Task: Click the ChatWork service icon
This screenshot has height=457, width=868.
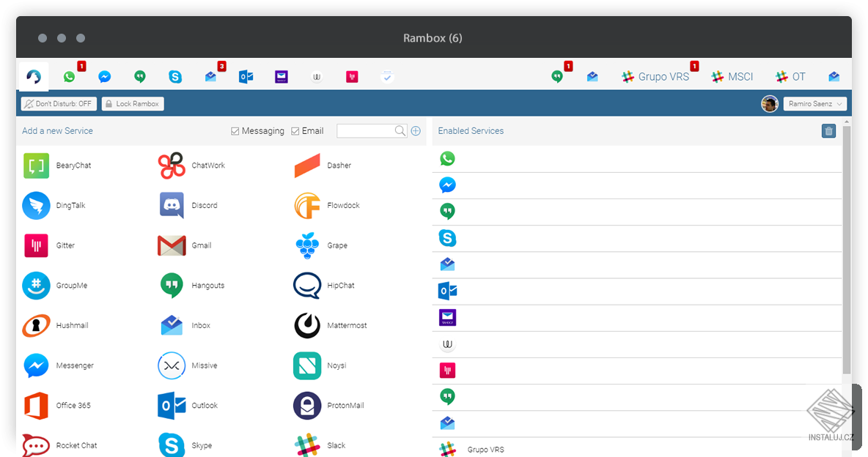Action: [x=172, y=166]
